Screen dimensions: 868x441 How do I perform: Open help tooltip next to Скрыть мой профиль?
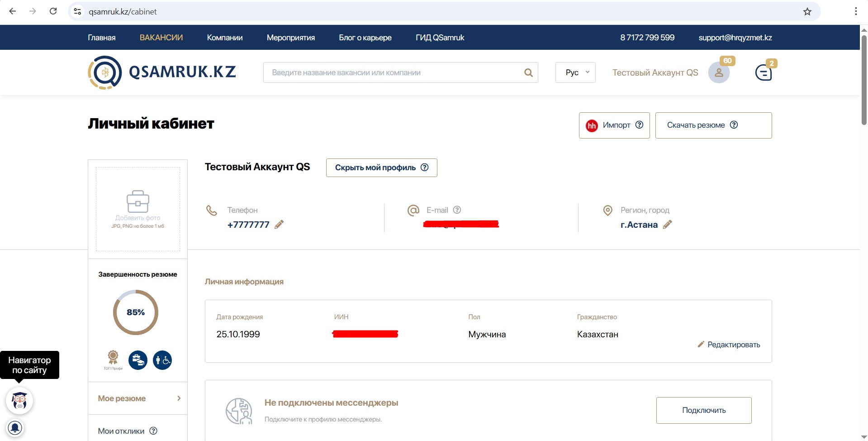click(424, 167)
